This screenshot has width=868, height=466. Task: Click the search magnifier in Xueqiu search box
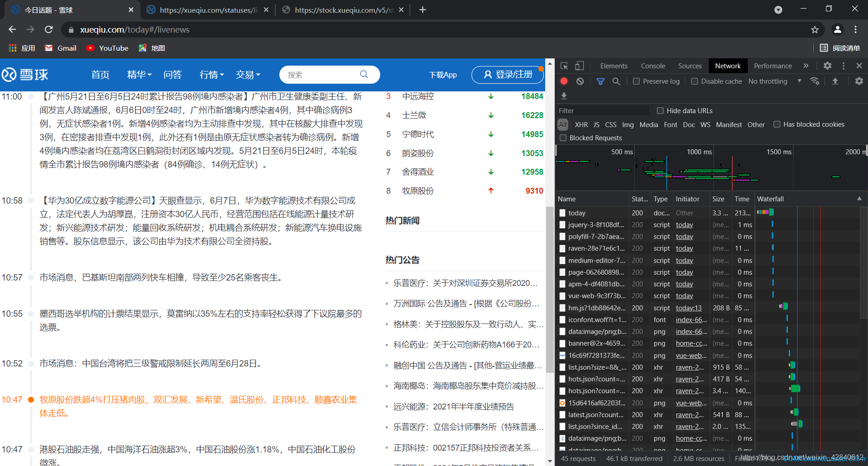click(x=364, y=75)
